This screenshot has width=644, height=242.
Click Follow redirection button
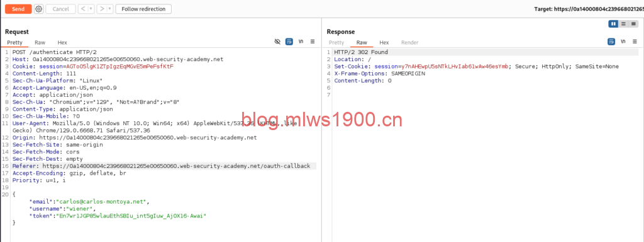(x=143, y=9)
